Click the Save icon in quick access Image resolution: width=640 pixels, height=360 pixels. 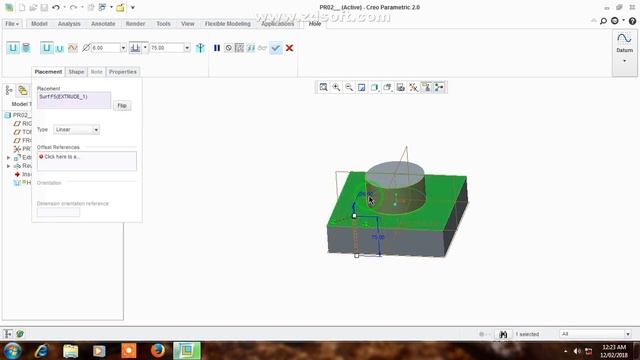pos(44,7)
